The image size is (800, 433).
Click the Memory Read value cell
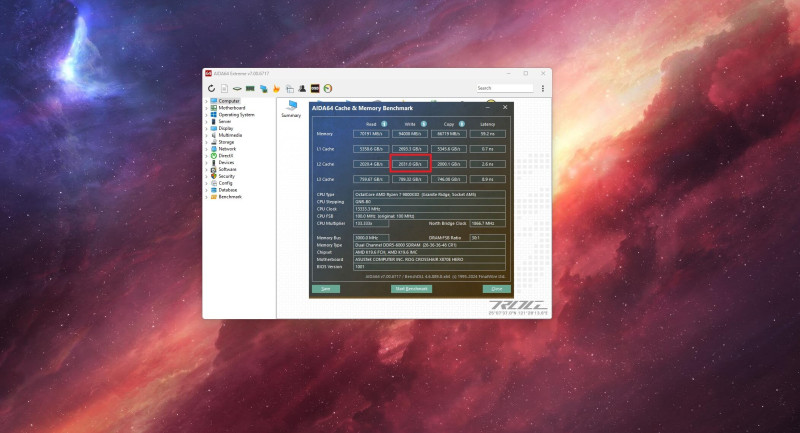click(x=371, y=134)
